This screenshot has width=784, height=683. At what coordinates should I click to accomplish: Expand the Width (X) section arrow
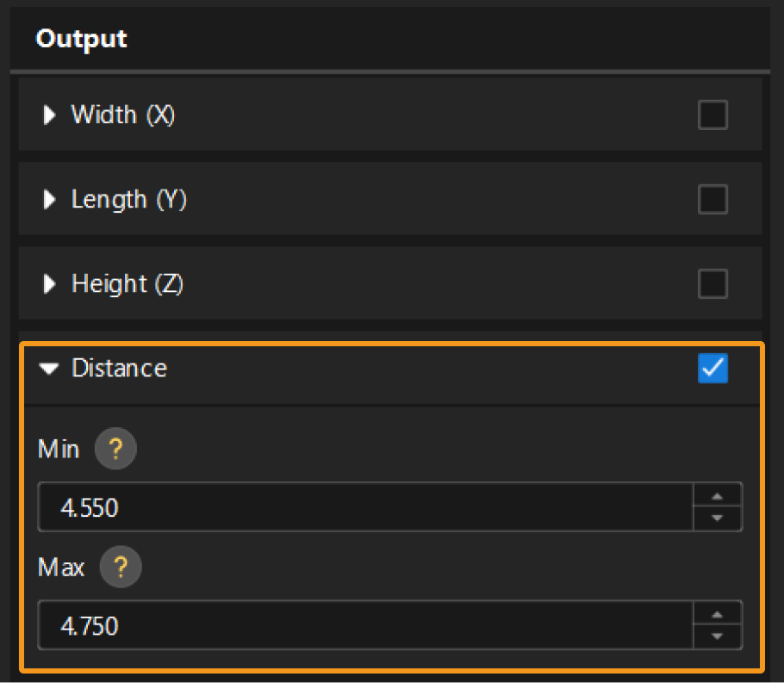50,115
